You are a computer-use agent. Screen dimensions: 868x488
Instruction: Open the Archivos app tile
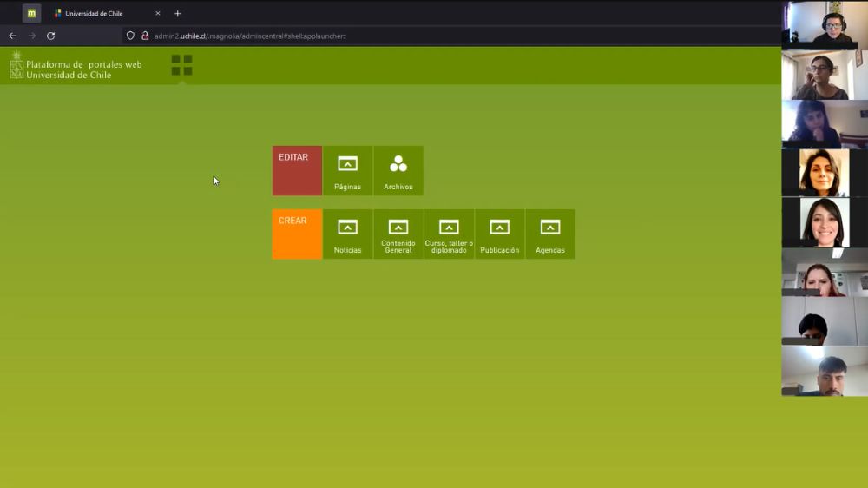coord(398,170)
